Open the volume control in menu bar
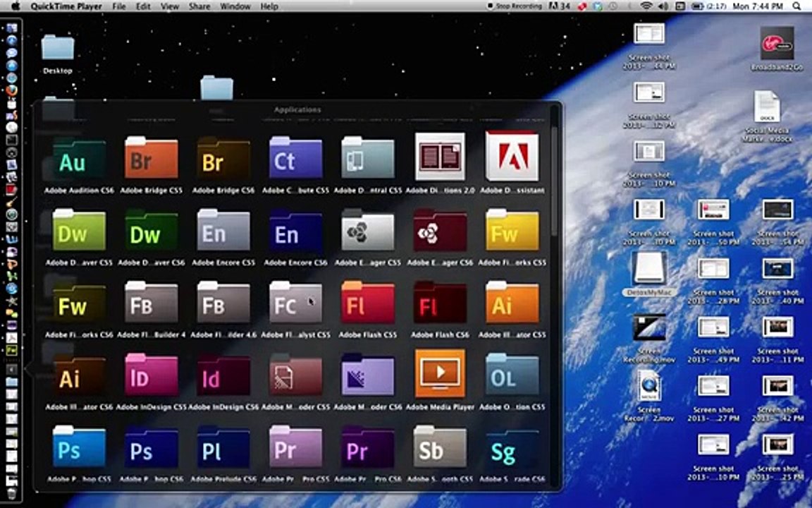 click(663, 6)
